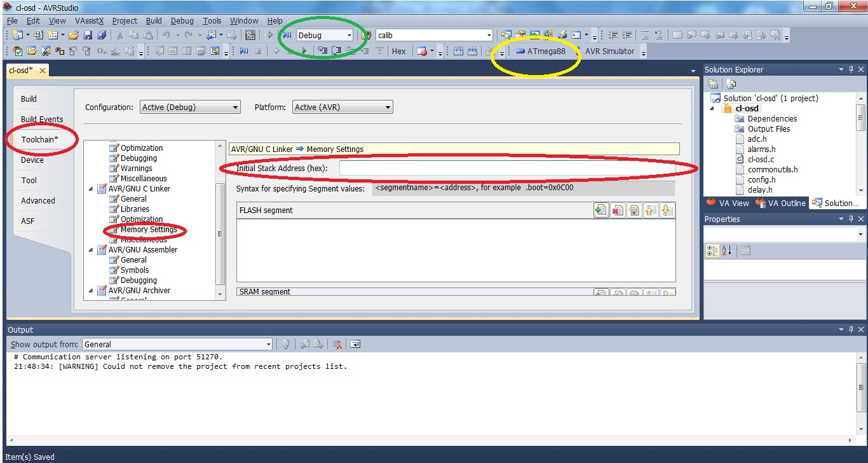The width and height of the screenshot is (868, 463).
Task: Click the toolchain tree vertical scrollbar
Action: (220, 219)
